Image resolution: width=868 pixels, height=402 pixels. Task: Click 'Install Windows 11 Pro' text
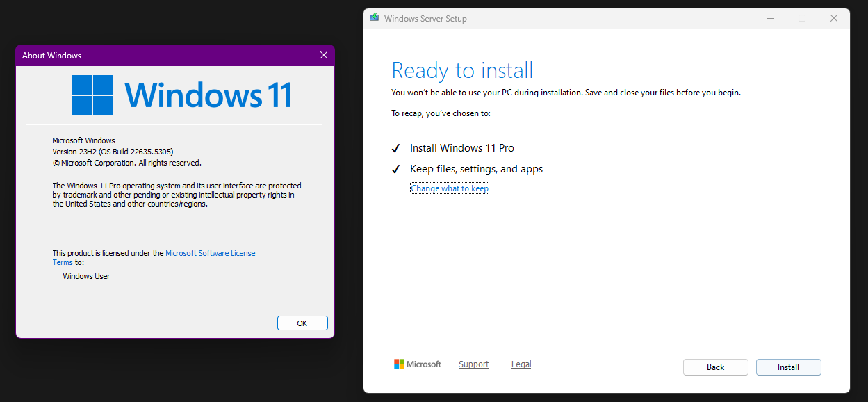(462, 148)
